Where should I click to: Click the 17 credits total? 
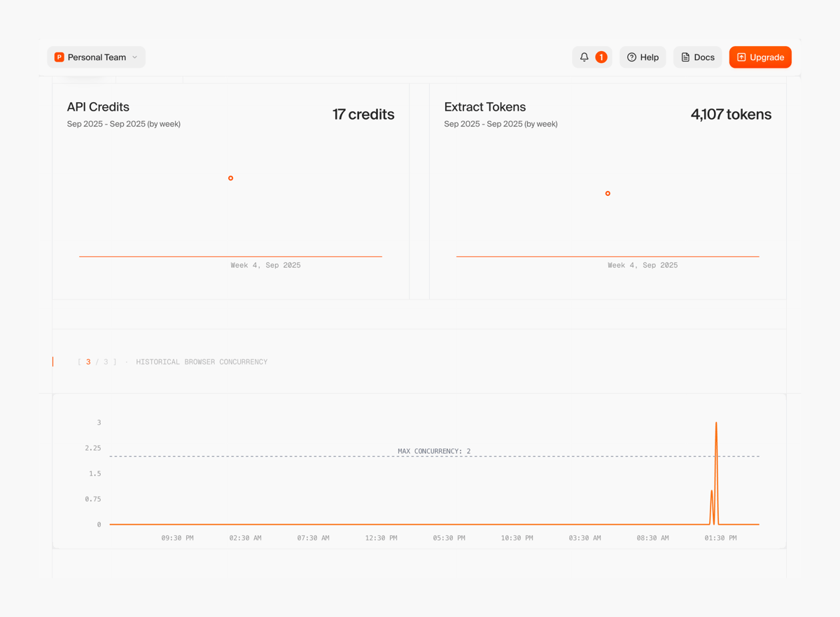363,114
